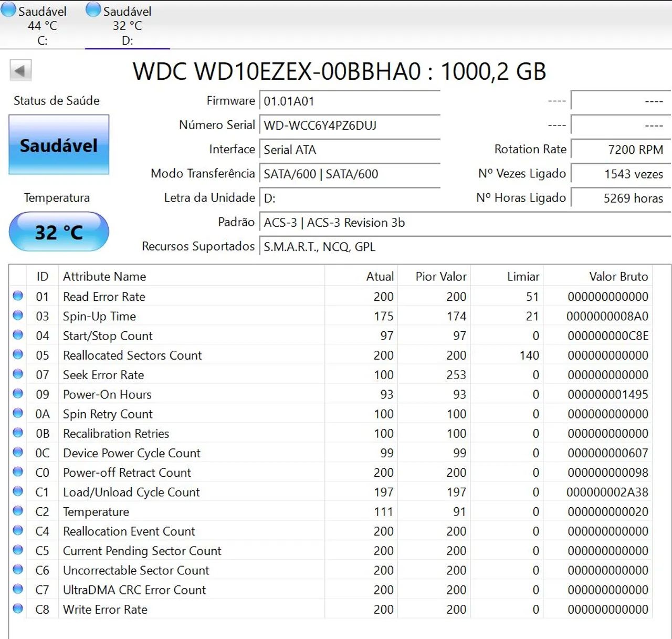Screen dimensions: 672x639
Task: Click the previous disk arrow button
Action: 21,70
